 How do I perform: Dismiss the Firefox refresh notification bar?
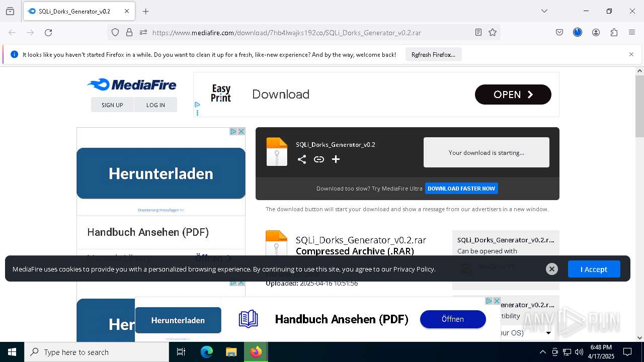click(631, 54)
